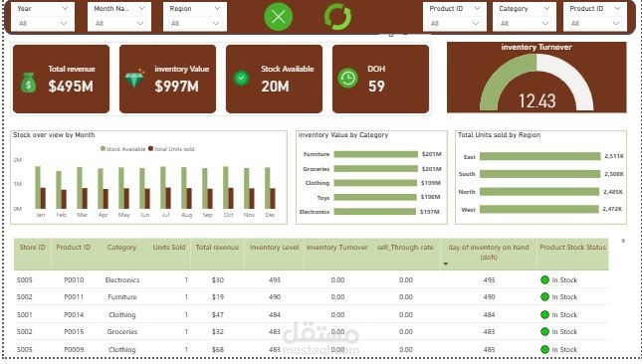Click the East bar in Units sold by Region
This screenshot has width=642, height=364.
[x=540, y=156]
